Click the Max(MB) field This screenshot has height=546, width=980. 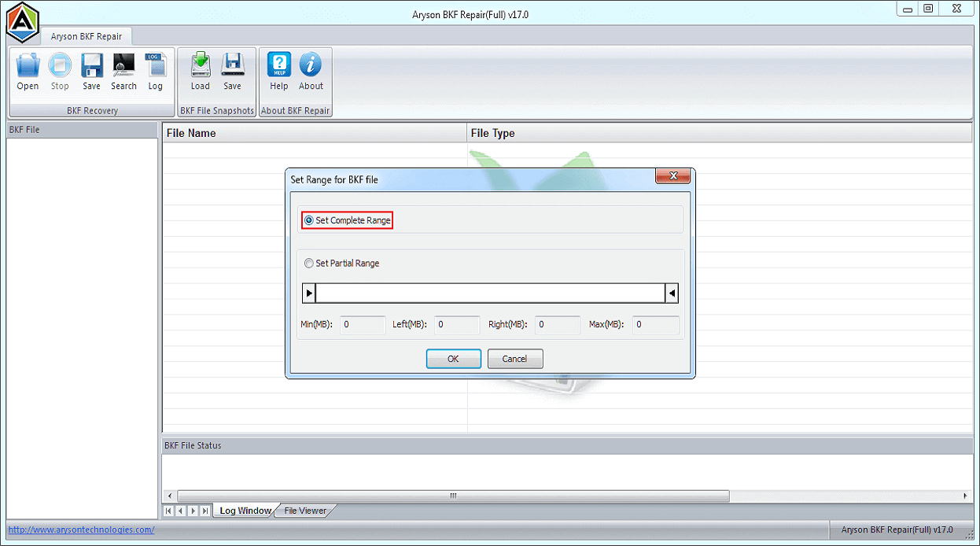click(x=656, y=324)
